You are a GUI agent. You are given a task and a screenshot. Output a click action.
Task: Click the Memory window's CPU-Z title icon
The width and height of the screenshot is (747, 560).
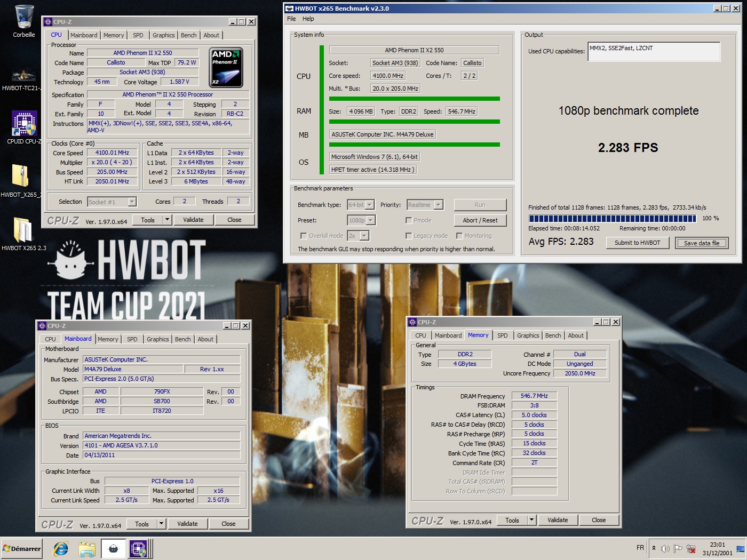click(412, 322)
